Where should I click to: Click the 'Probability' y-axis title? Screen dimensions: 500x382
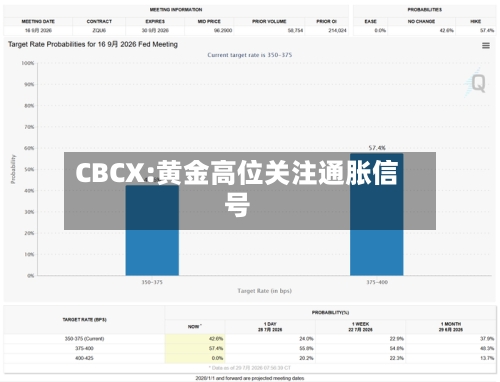(x=13, y=169)
